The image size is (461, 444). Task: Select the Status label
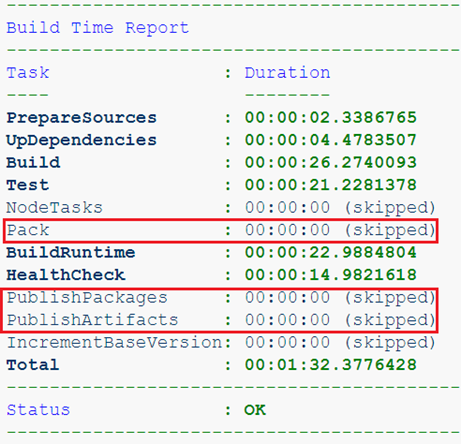[38, 410]
